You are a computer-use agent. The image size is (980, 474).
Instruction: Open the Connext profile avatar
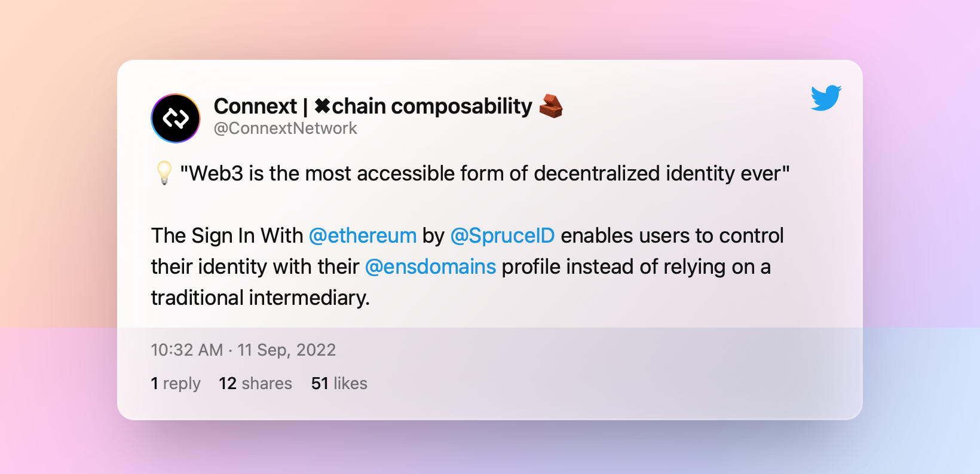(x=176, y=118)
